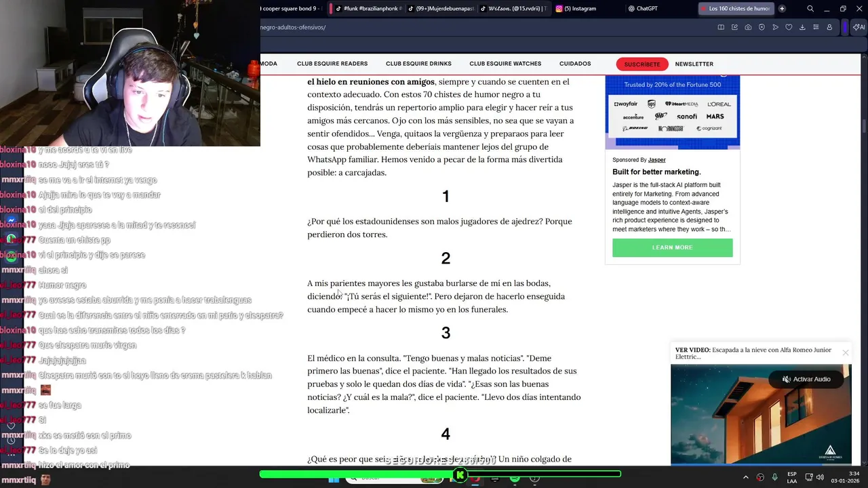Viewport: 868px width, 488px height.
Task: Open the Jasper sponsor link
Action: pos(656,160)
